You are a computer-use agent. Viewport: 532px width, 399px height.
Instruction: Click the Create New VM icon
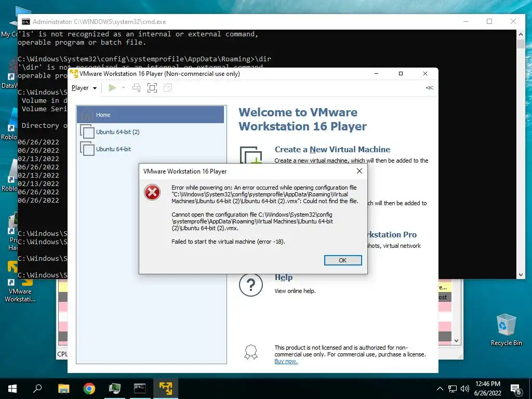[251, 155]
